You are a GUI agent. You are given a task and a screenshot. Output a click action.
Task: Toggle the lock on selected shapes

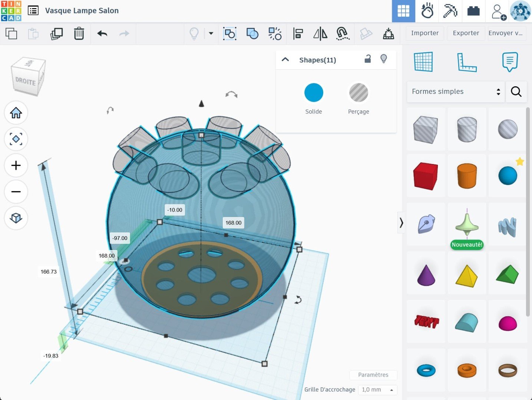[367, 59]
